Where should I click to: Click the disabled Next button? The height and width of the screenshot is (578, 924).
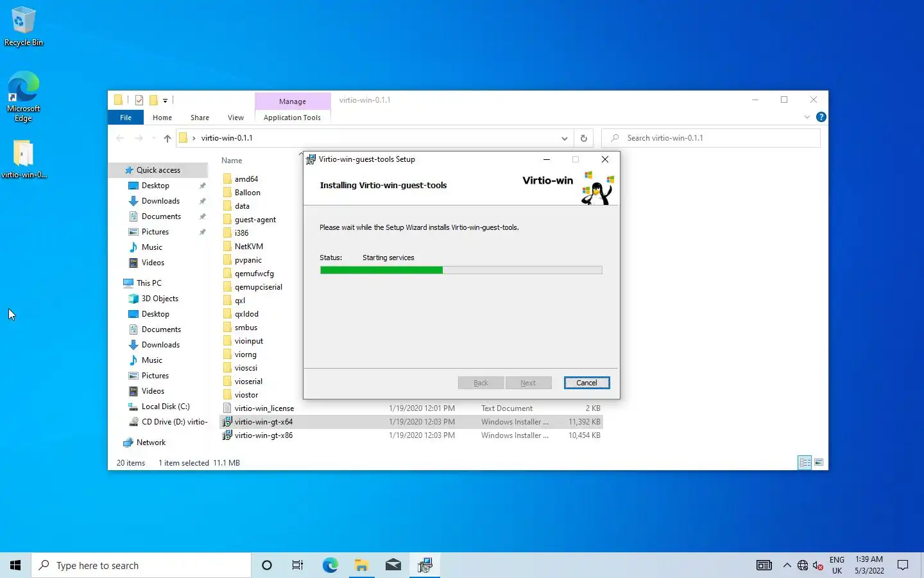528,383
